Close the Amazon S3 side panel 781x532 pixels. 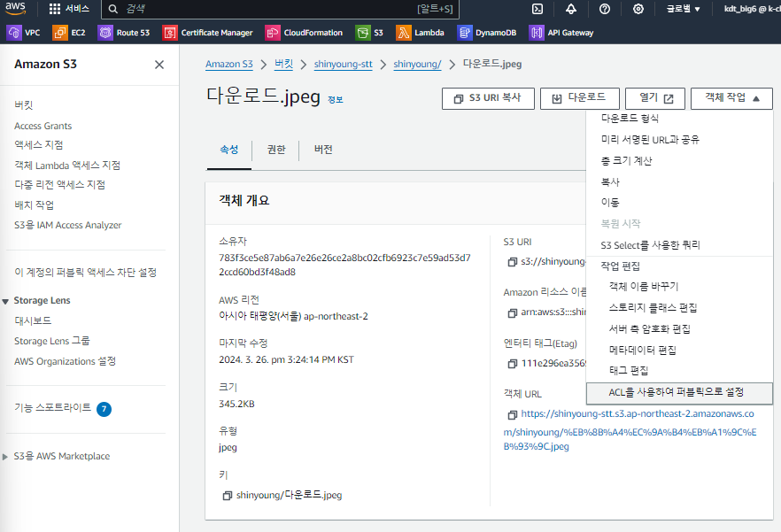coord(159,65)
